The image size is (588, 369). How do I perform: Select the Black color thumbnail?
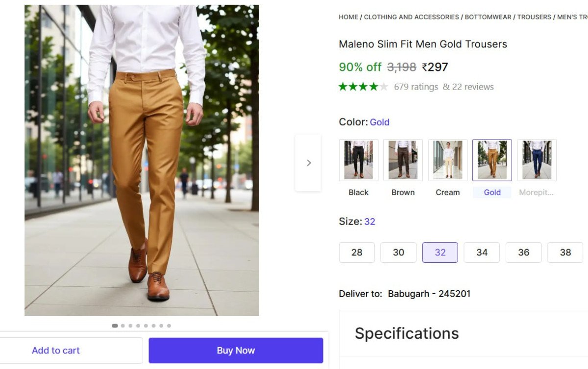click(359, 160)
